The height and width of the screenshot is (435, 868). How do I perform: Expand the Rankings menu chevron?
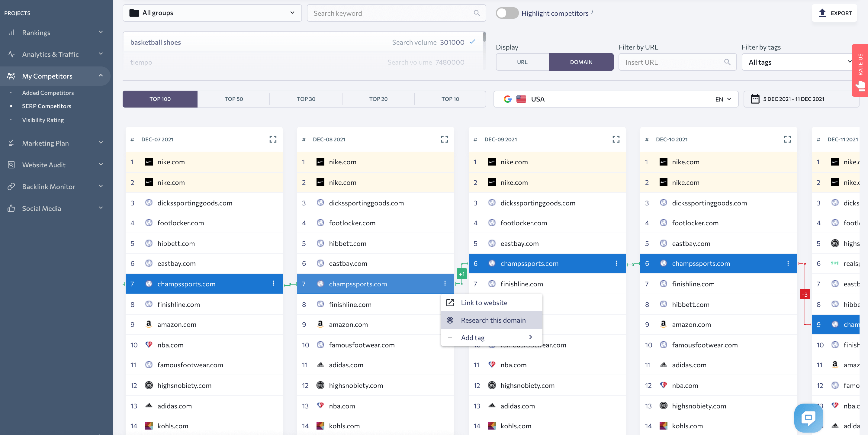click(101, 32)
